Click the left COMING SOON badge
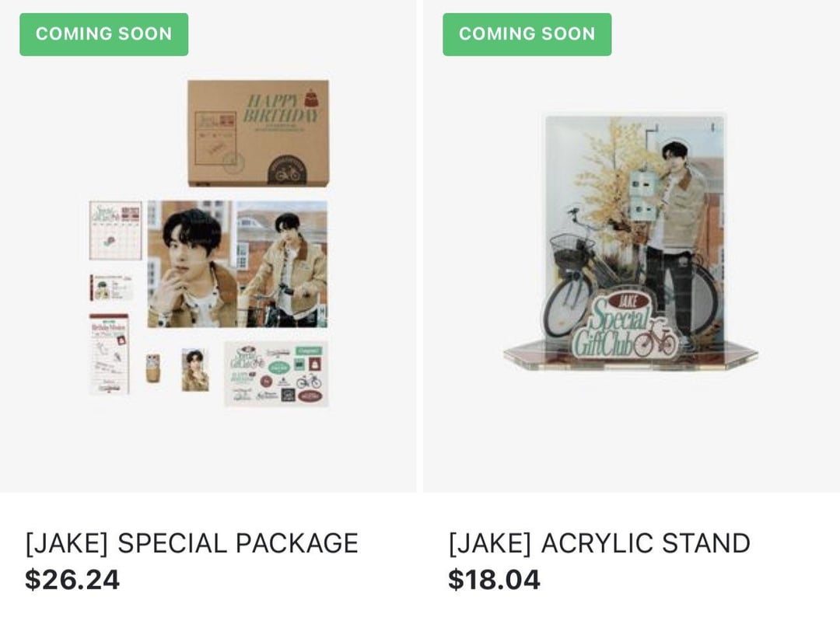Screen dimensions: 840x635 pyautogui.click(x=104, y=34)
